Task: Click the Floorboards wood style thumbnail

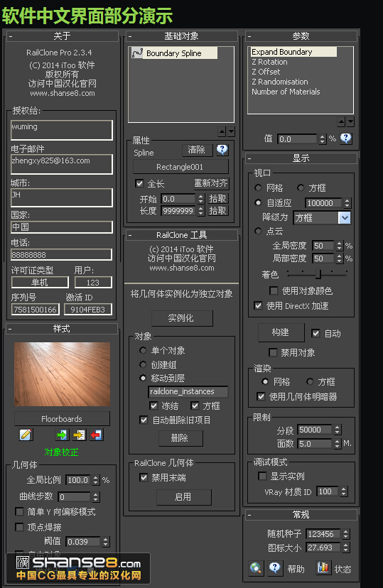Action: (x=63, y=374)
